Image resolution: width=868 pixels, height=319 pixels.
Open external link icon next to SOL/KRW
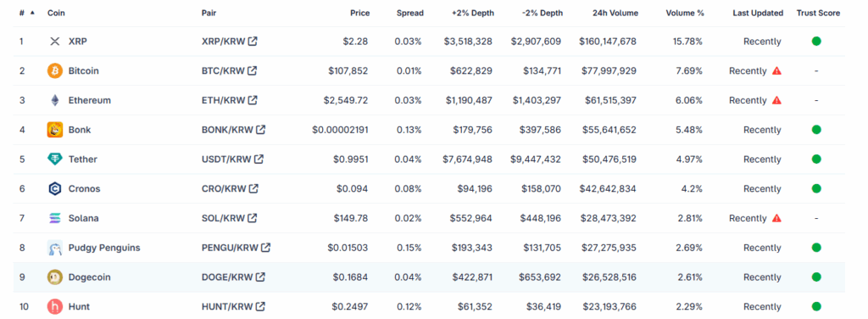(252, 218)
